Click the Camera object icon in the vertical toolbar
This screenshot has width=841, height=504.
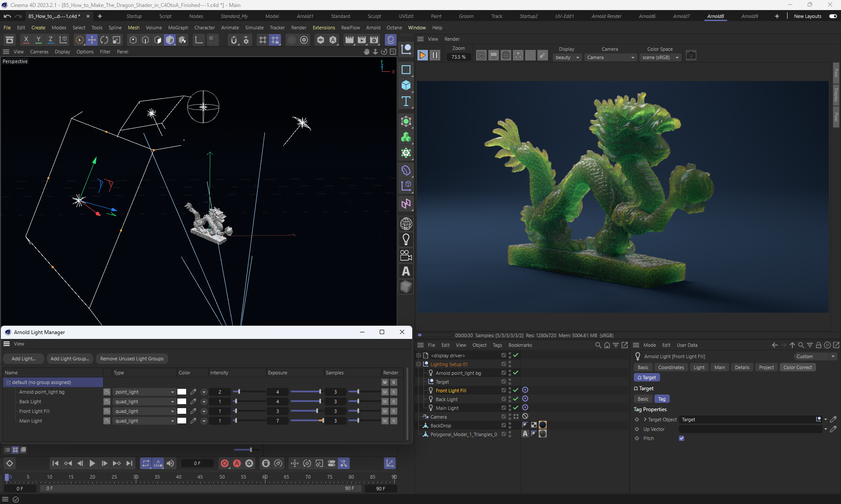(x=406, y=255)
